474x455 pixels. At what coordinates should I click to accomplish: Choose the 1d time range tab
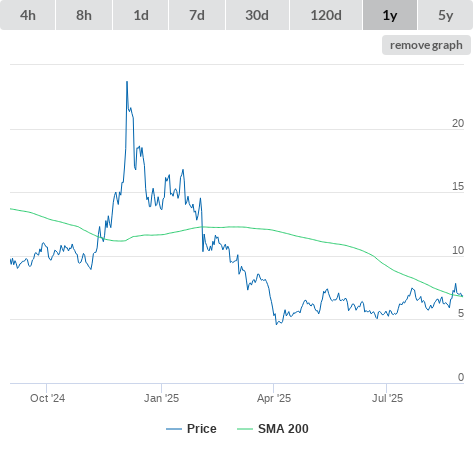[x=141, y=15]
